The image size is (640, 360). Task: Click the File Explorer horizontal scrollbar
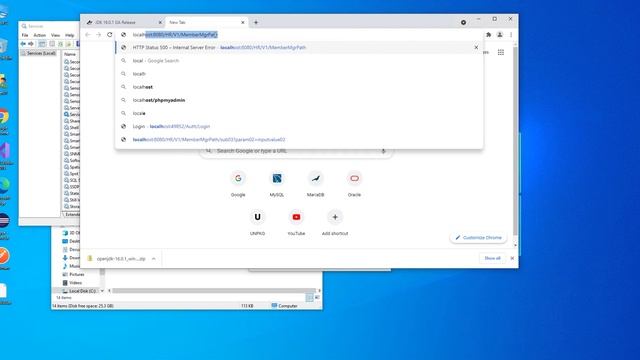[x=213, y=291]
